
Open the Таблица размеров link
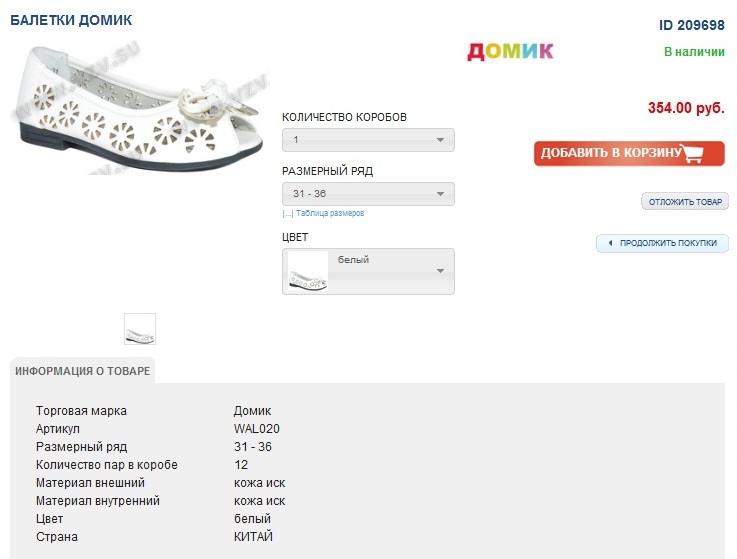click(330, 213)
